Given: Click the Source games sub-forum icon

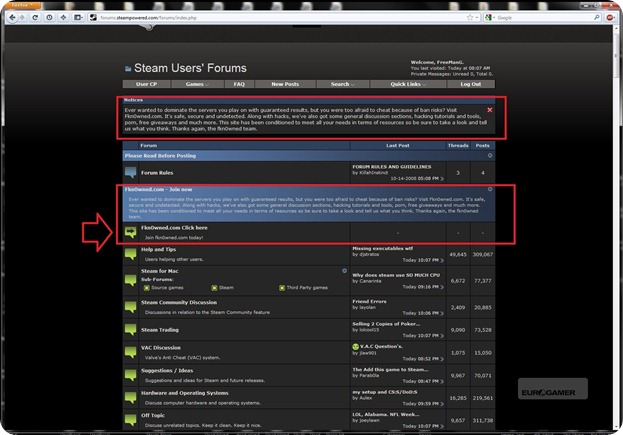Looking at the screenshot, I should [147, 288].
